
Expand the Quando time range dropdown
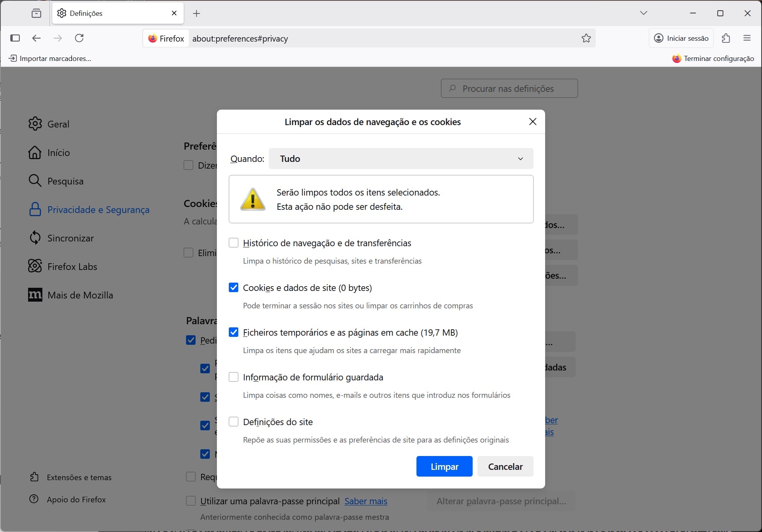[x=401, y=159]
